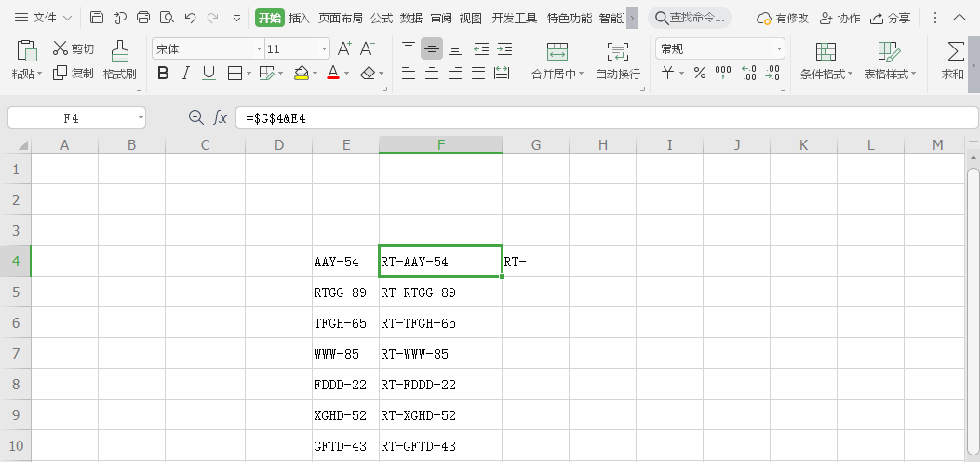Toggle Bold formatting
The width and height of the screenshot is (980, 462).
point(163,74)
